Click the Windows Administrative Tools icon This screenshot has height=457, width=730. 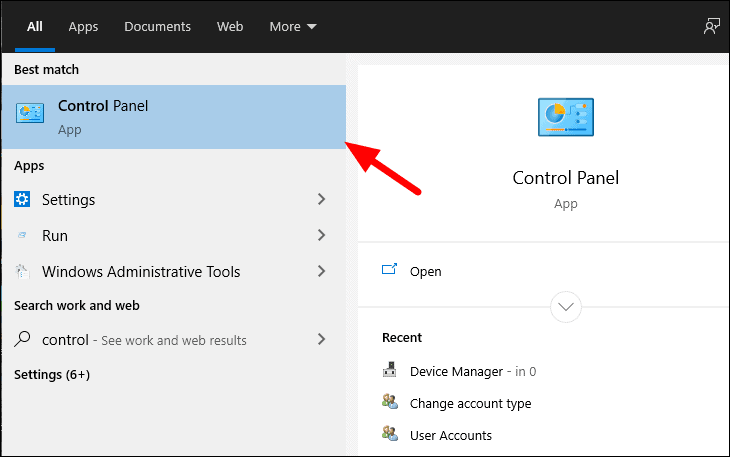(22, 271)
